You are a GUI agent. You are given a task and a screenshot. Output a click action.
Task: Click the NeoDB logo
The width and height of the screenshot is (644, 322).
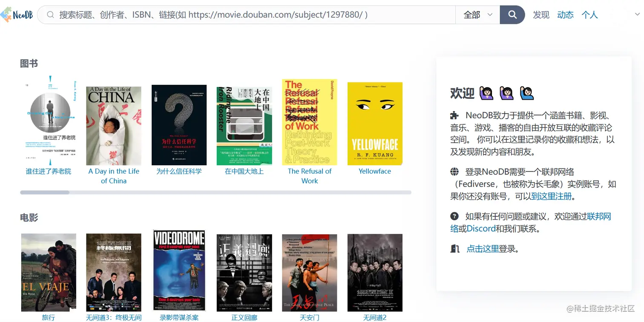click(x=17, y=15)
